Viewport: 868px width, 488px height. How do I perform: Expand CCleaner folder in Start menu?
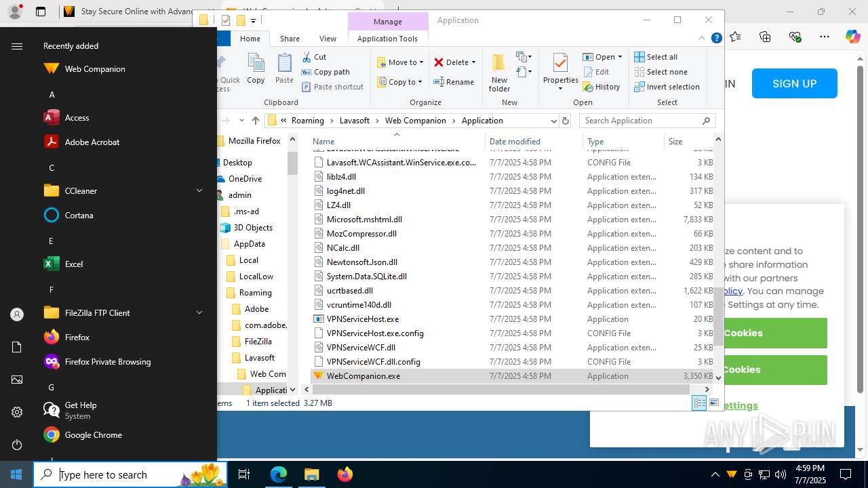[199, 190]
